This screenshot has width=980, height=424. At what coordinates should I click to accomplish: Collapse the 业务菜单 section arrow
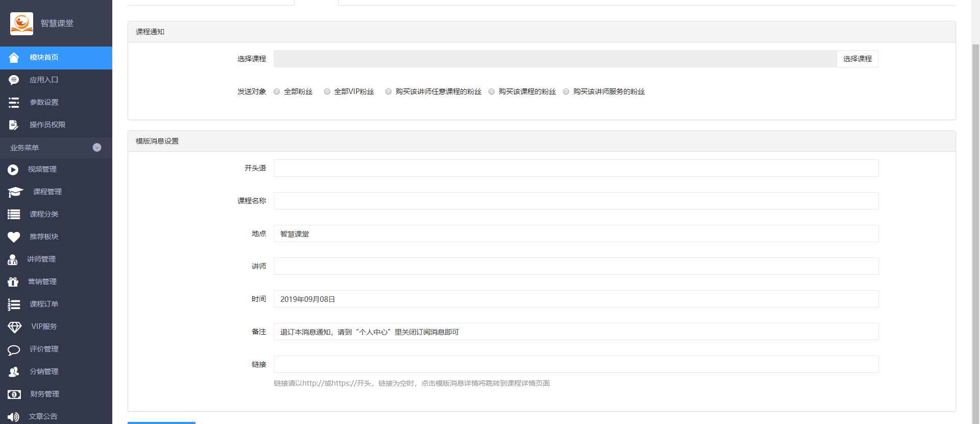97,148
